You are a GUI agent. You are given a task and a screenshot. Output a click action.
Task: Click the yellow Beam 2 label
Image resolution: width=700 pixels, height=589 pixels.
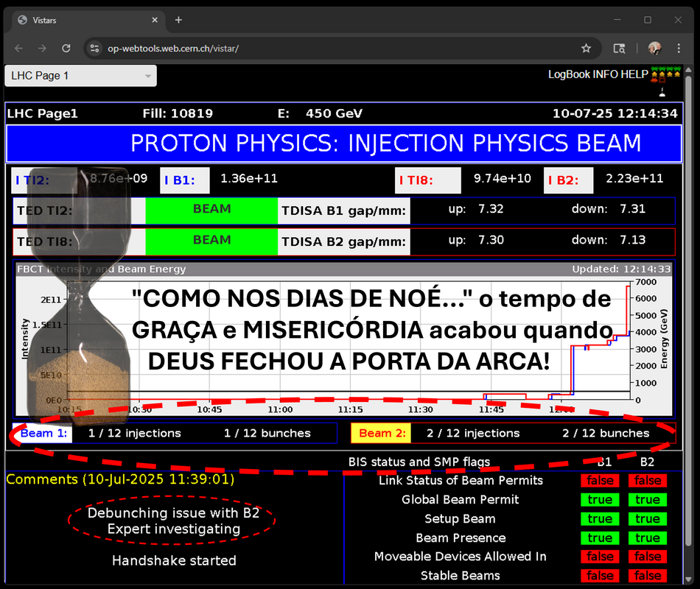coord(382,434)
